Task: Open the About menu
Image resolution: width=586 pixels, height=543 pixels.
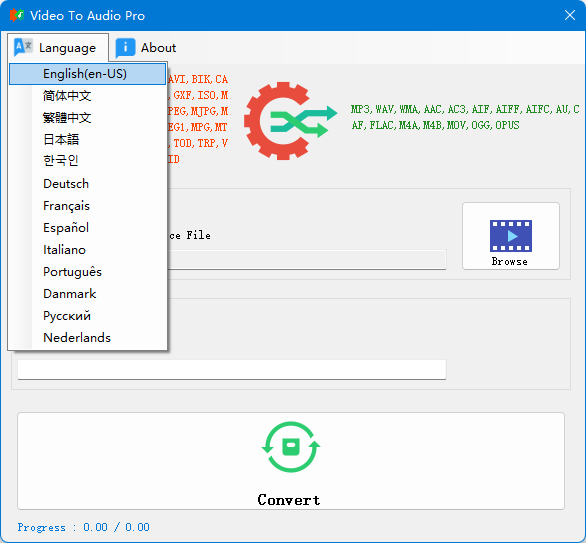Action: [146, 47]
